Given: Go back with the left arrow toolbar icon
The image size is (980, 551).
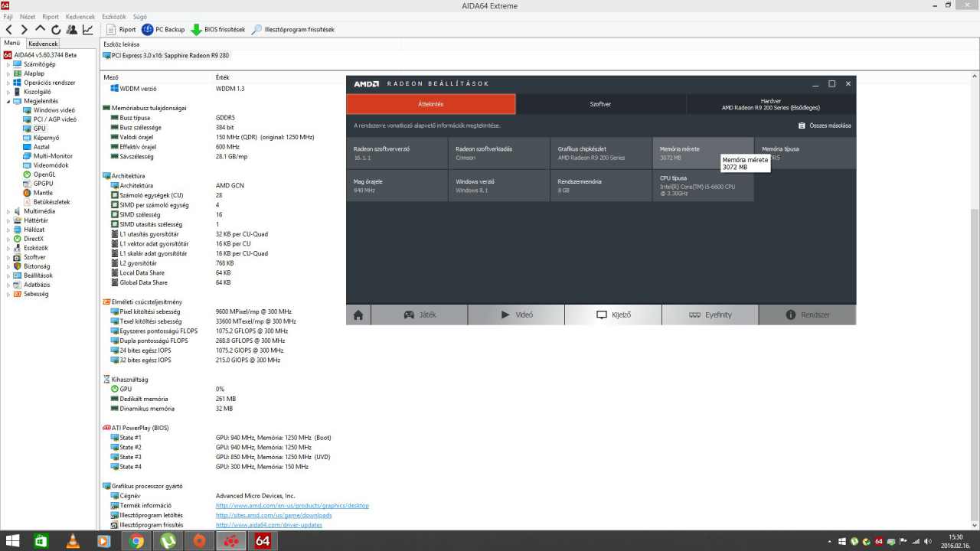Looking at the screenshot, I should pyautogui.click(x=9, y=29).
